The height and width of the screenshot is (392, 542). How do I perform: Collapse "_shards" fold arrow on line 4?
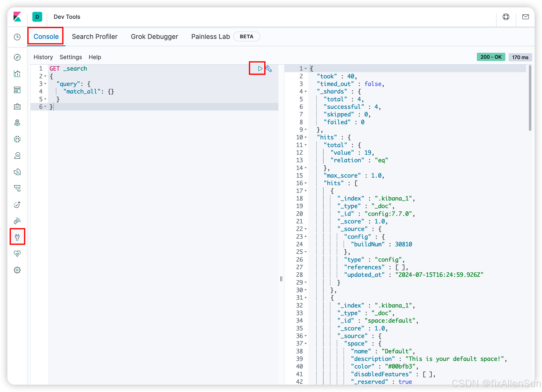[x=306, y=91]
